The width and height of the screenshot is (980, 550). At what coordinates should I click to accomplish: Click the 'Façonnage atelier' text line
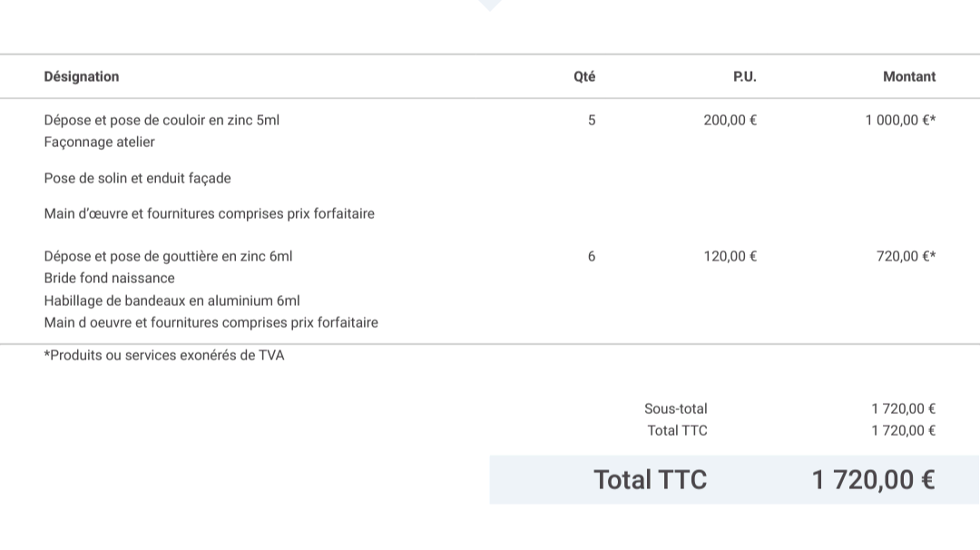pyautogui.click(x=100, y=142)
